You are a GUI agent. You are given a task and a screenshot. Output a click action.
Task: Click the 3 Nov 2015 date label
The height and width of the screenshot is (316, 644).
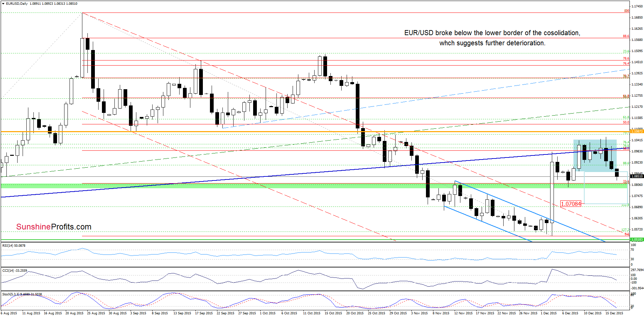tap(419, 313)
